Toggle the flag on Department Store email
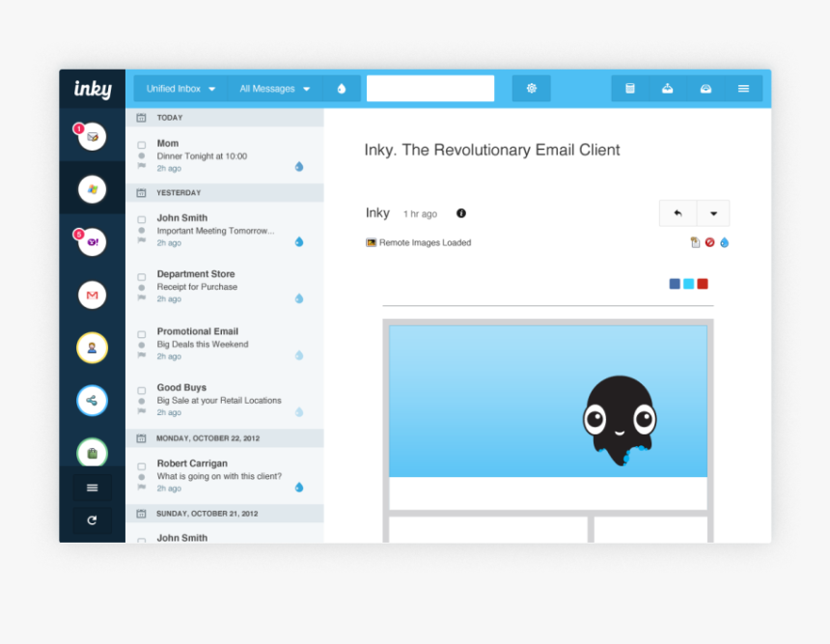 coord(141,297)
